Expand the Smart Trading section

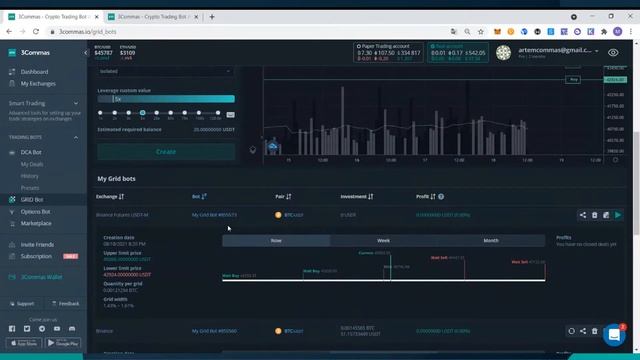(x=76, y=103)
